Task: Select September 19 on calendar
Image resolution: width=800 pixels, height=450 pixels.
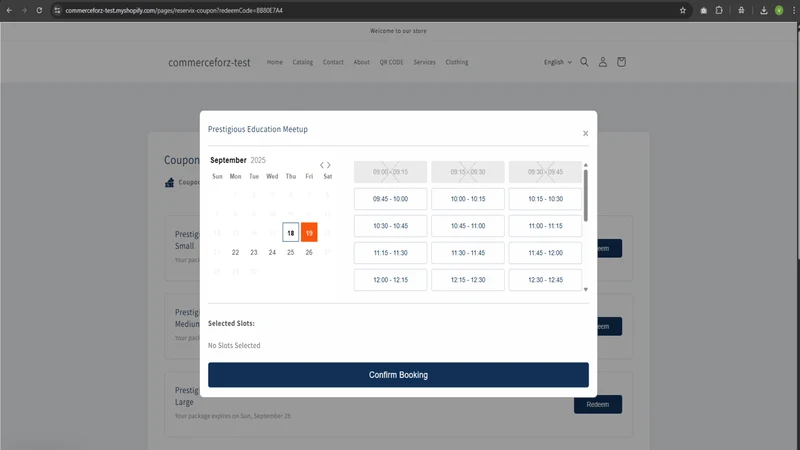Action: coord(309,233)
